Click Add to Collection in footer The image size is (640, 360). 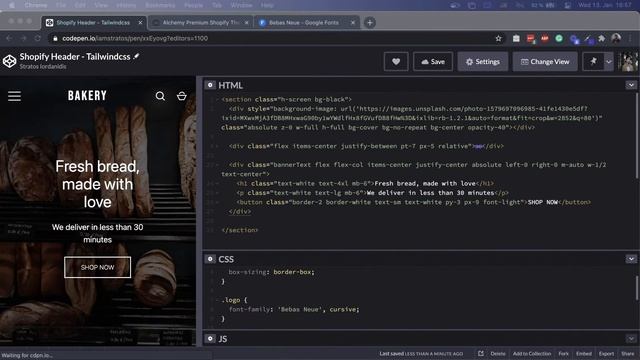(532, 353)
